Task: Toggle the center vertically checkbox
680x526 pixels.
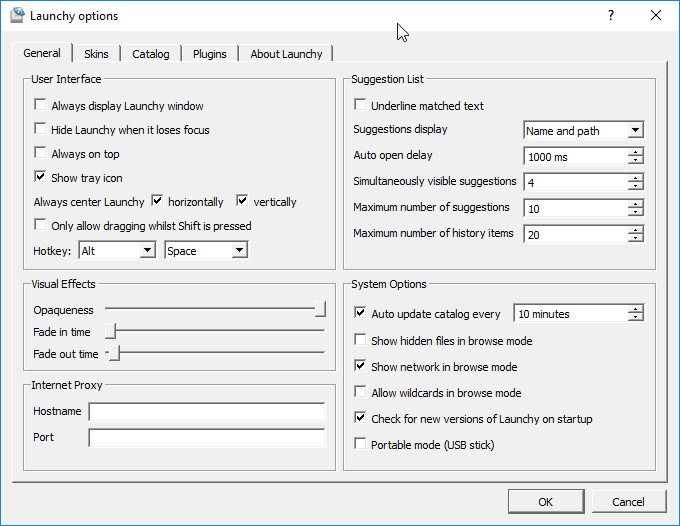Action: [242, 200]
